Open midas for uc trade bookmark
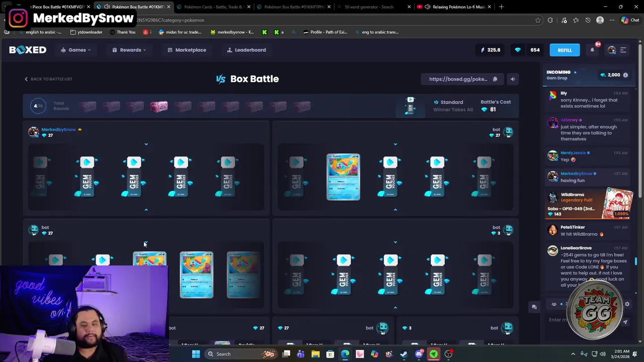The width and height of the screenshot is (644, 362). [180, 32]
